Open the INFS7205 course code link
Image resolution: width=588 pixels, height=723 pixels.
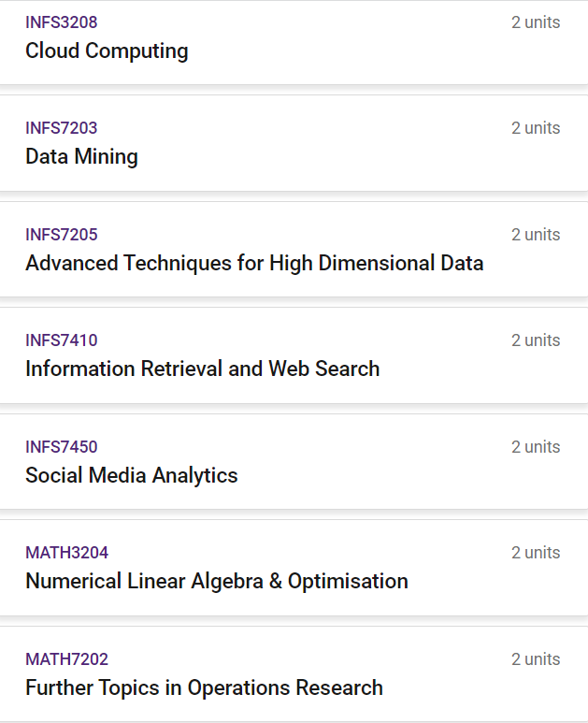(x=62, y=234)
